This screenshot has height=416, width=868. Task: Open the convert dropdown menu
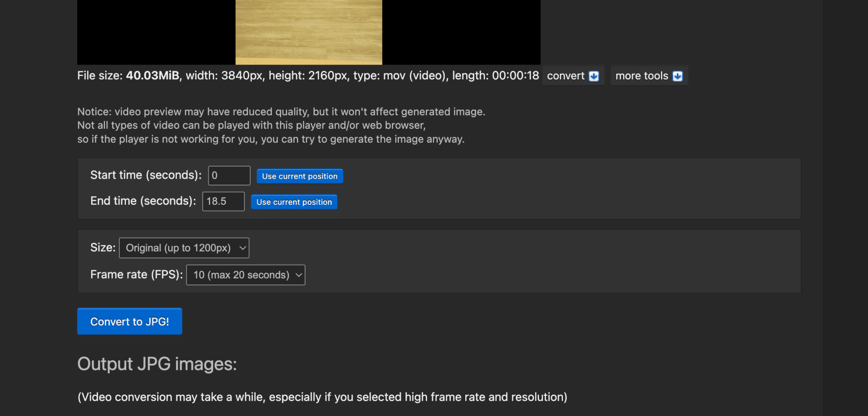click(x=573, y=76)
